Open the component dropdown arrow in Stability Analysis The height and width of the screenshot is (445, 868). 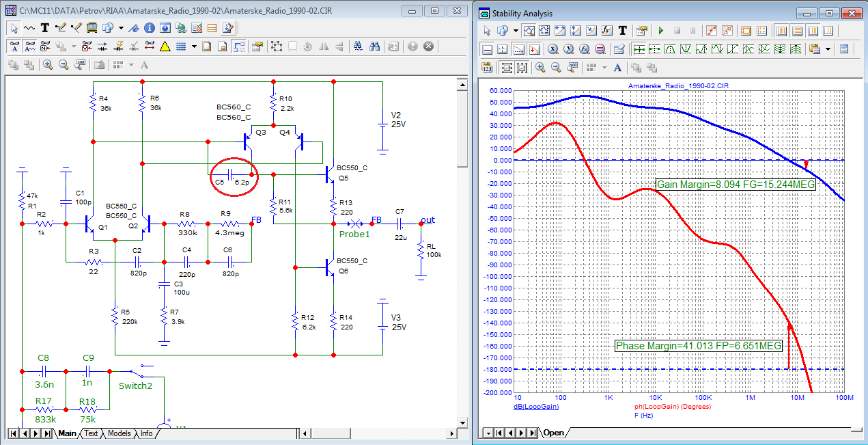pos(516,31)
